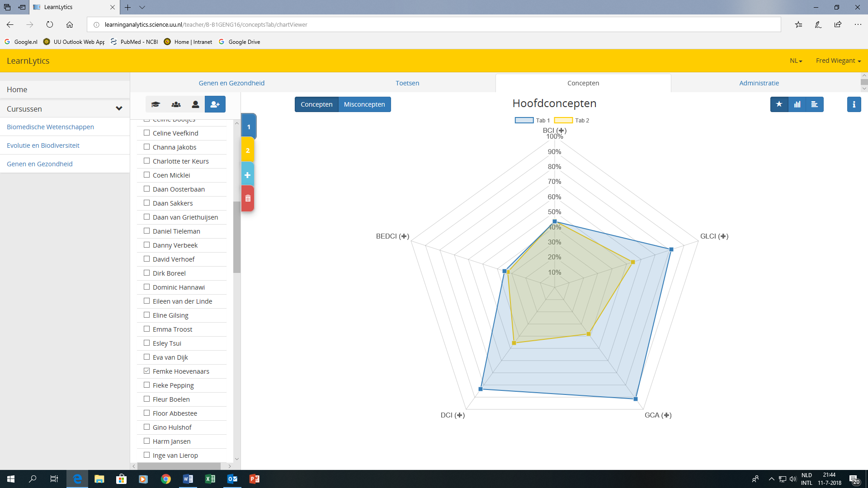Expand the GLCI axis plus icon
This screenshot has height=488, width=868.
coord(723,236)
